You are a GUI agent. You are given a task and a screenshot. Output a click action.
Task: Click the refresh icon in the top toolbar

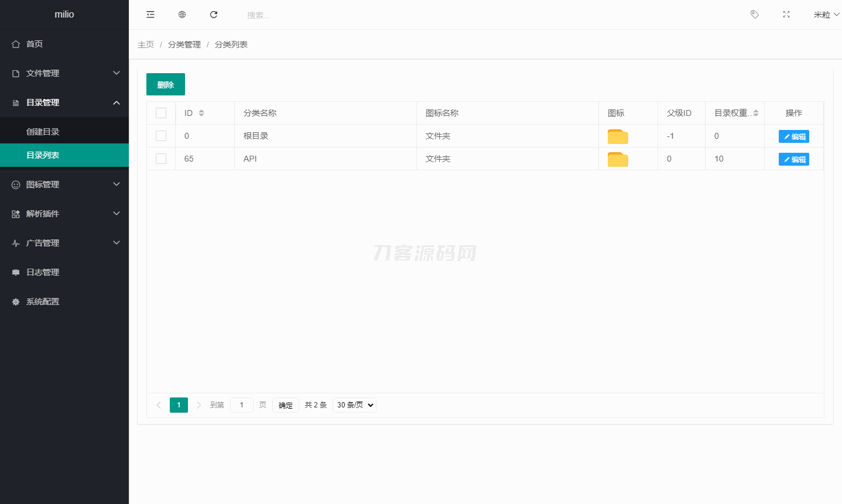214,15
